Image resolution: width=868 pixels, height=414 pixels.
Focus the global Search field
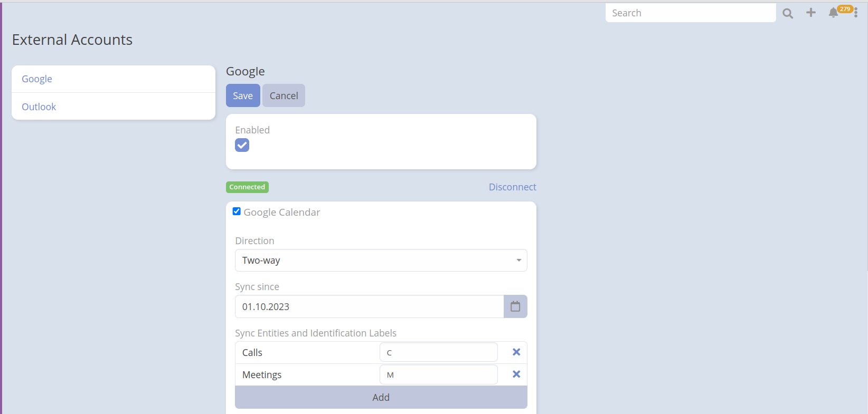coord(690,13)
